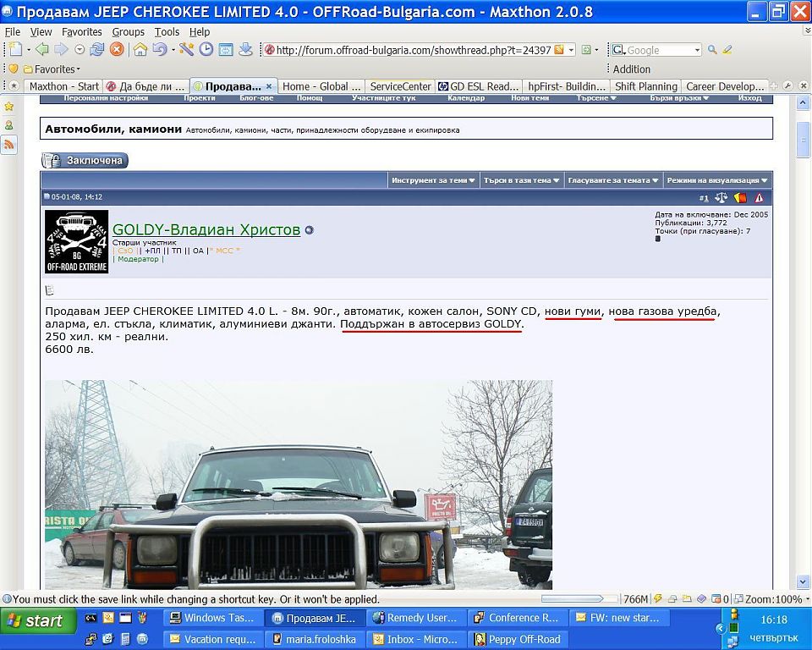Open the Go button dropdown arrow
Image resolution: width=812 pixels, height=650 pixels.
pyautogui.click(x=596, y=50)
